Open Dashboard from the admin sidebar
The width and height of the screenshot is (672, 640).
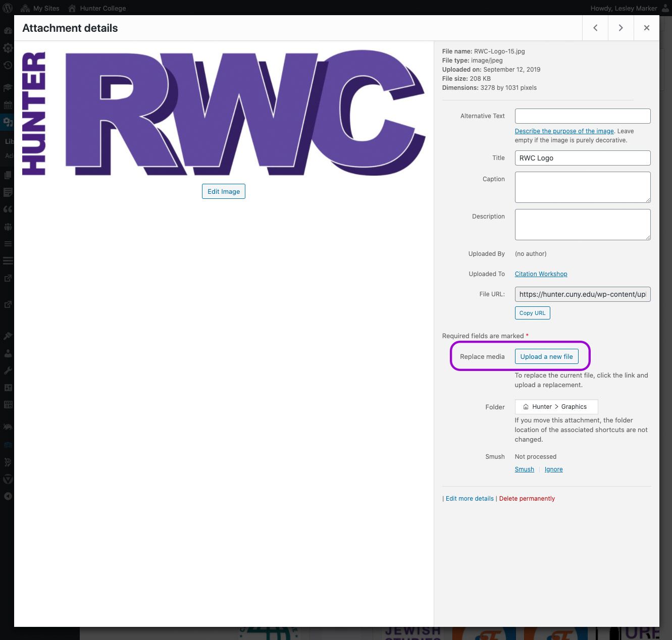8,30
